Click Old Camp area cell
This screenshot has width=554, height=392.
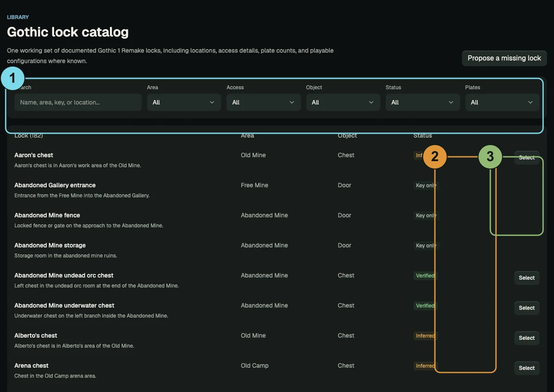254,366
